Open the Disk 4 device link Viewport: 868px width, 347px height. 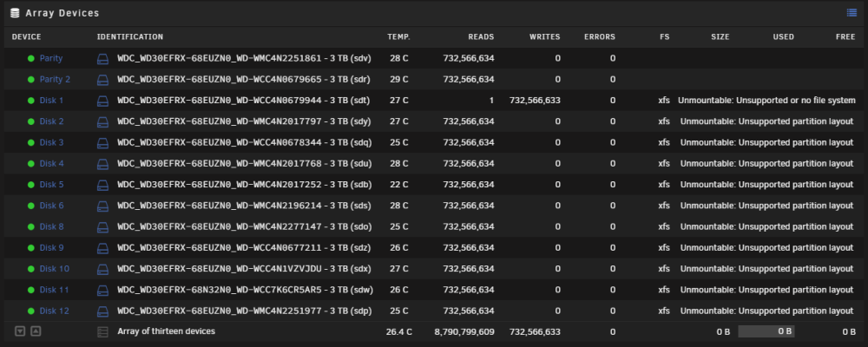[x=51, y=163]
